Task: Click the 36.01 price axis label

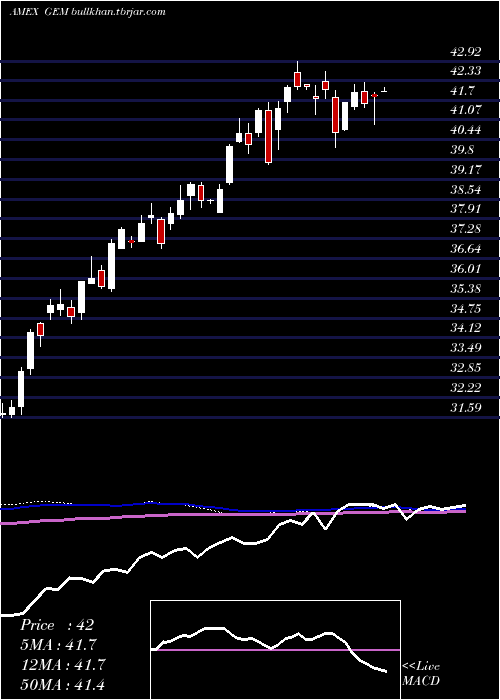Action: tap(466, 269)
